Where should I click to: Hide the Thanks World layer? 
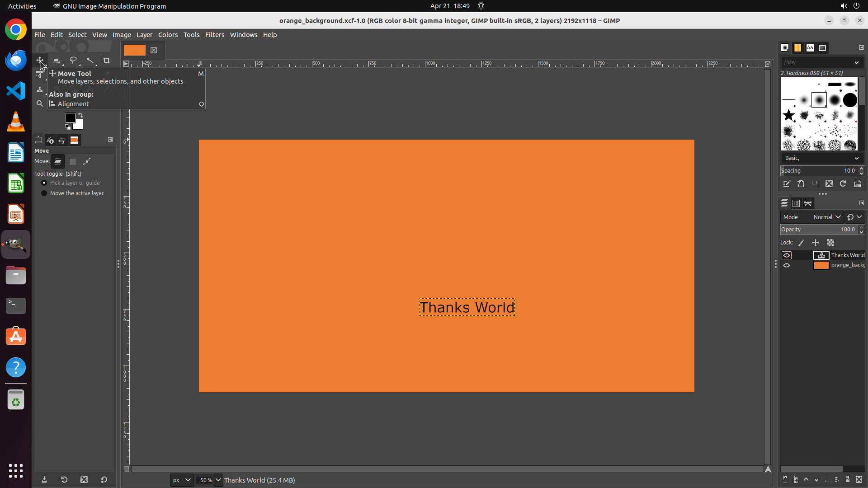point(787,255)
